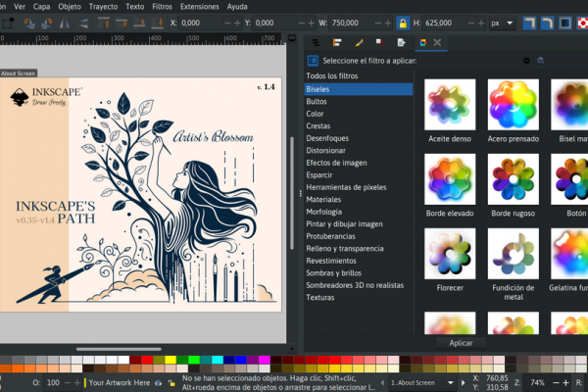This screenshot has height=392, width=588.
Task: Flip selection vertically icon
Action: point(82,24)
